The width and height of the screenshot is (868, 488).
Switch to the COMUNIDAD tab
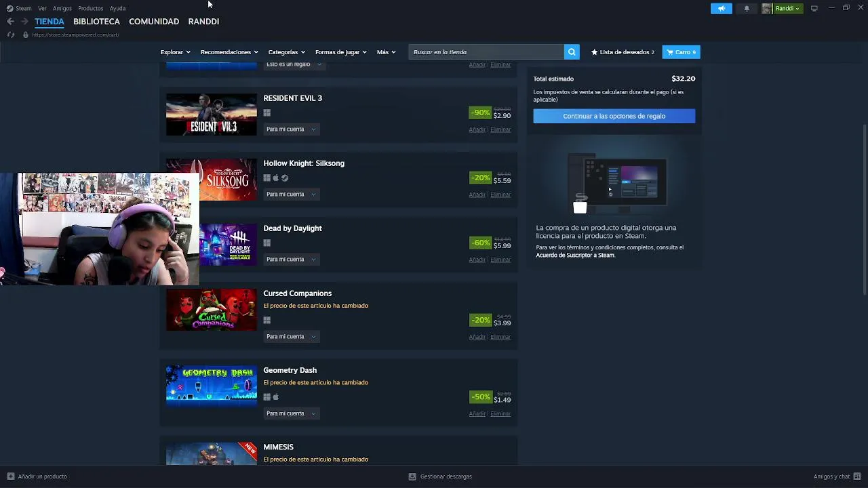154,22
